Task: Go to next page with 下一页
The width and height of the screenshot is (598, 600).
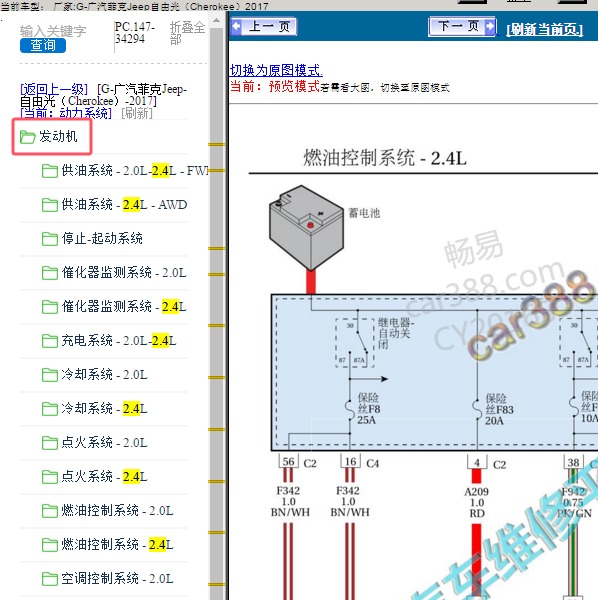Action: point(462,26)
